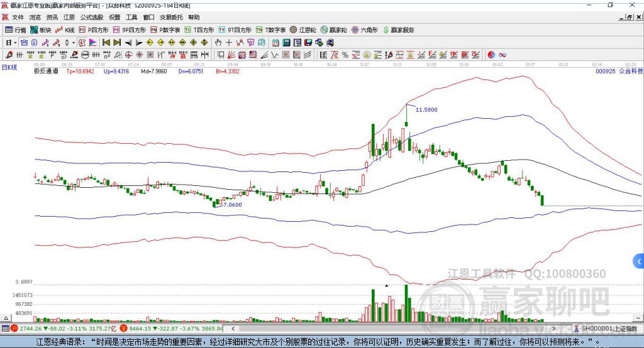
Task: Click the Tp=10.6942 value
Action: click(x=80, y=71)
